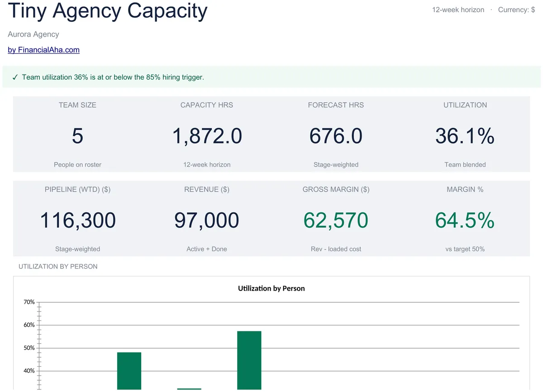Screen dimensions: 543x392
Task: Select the PIPELINE (WTD) ($) heading
Action: click(x=77, y=190)
